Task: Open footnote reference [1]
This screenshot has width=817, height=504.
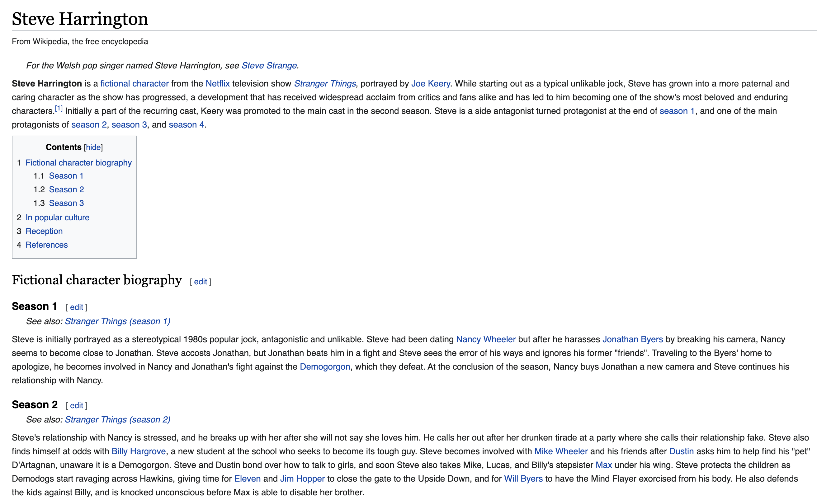Action: (x=59, y=108)
